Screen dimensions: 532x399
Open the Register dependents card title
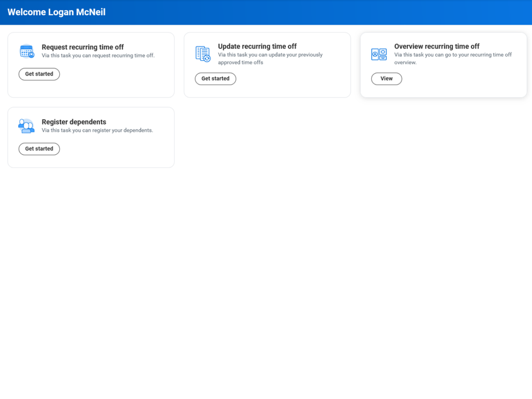[74, 122]
